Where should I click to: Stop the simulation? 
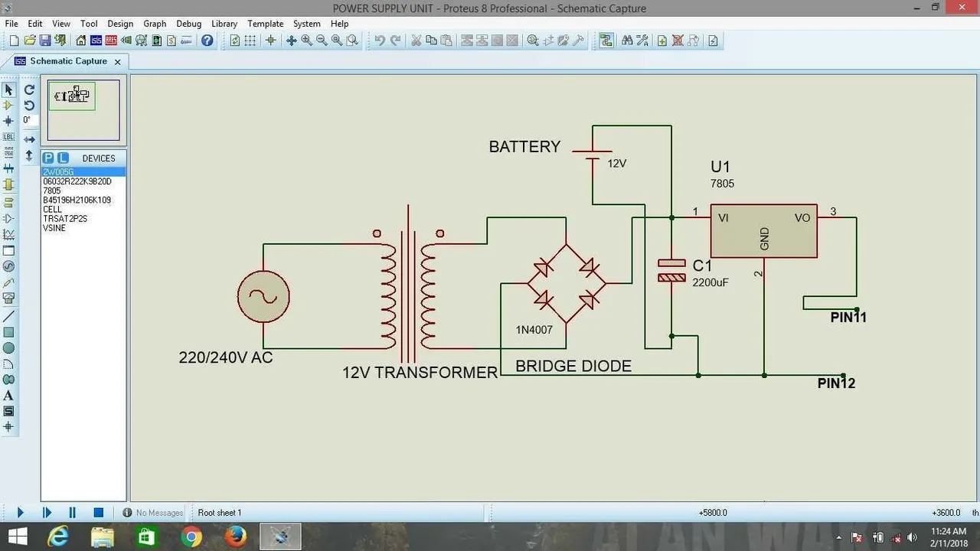point(98,513)
